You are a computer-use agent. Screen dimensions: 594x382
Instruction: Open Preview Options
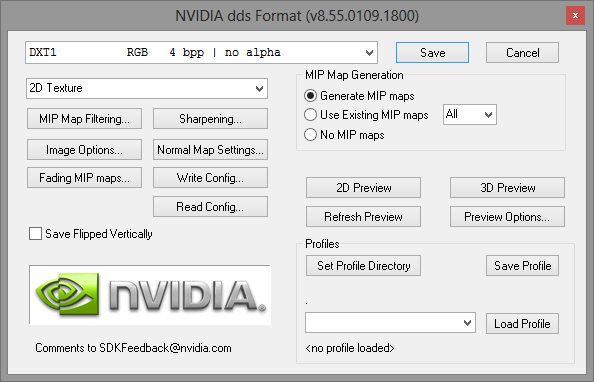507,217
